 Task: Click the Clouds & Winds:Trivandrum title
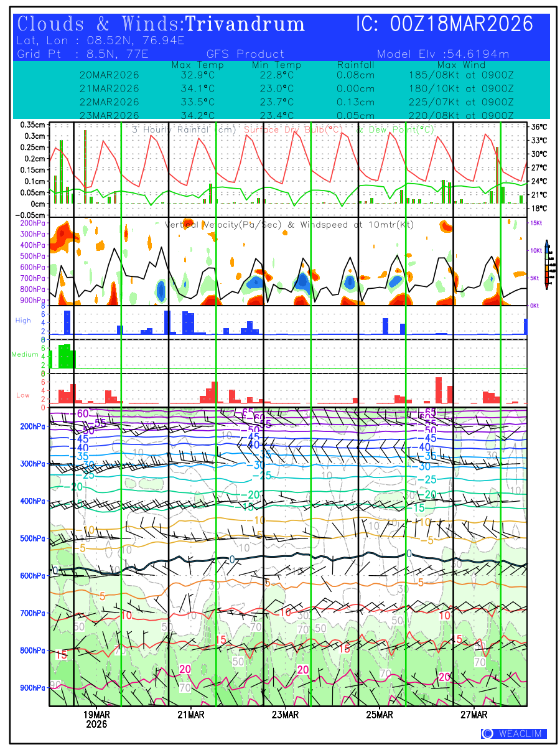(161, 24)
